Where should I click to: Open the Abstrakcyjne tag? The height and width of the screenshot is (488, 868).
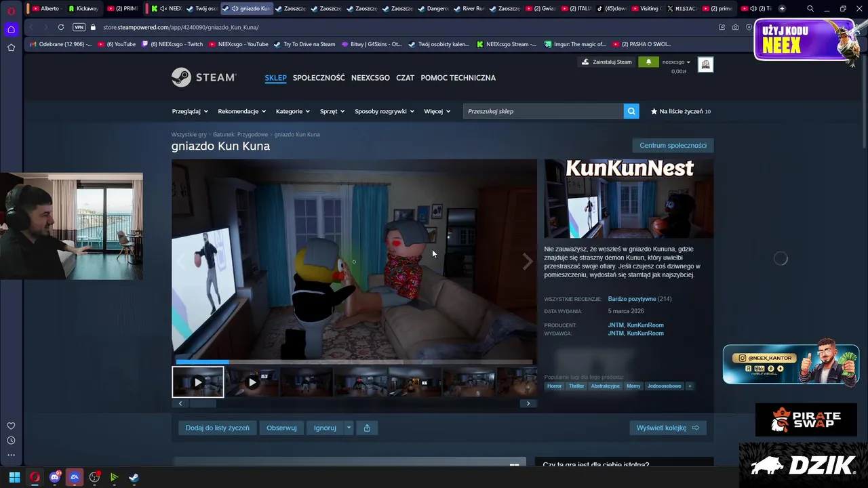pos(605,386)
